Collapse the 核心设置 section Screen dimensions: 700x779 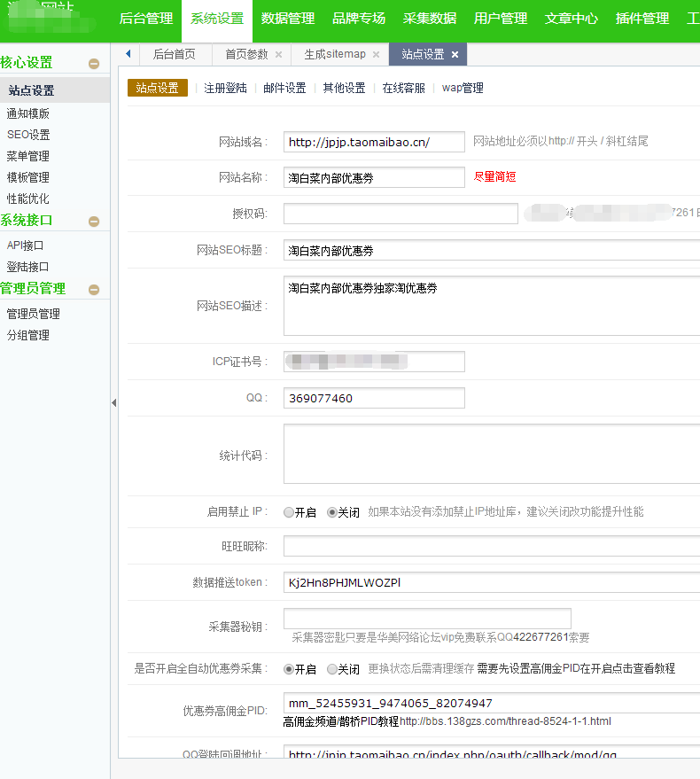click(94, 64)
